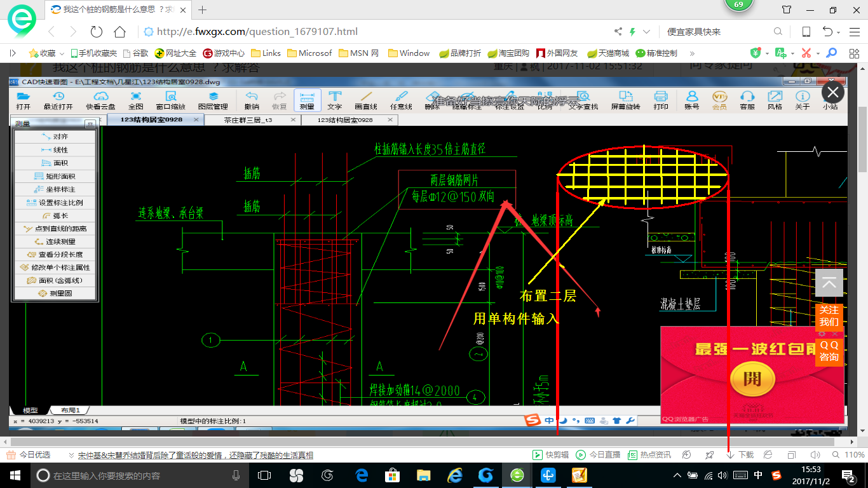This screenshot has height=488, width=868.
Task: Click 快看云盘 icon in CAD screenshot
Action: 101,100
